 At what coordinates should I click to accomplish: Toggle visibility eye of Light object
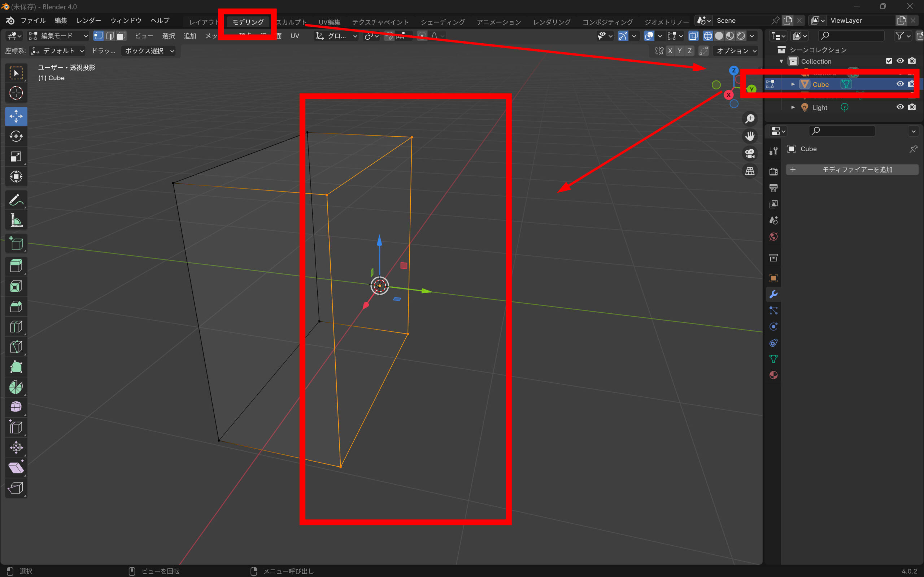[900, 107]
